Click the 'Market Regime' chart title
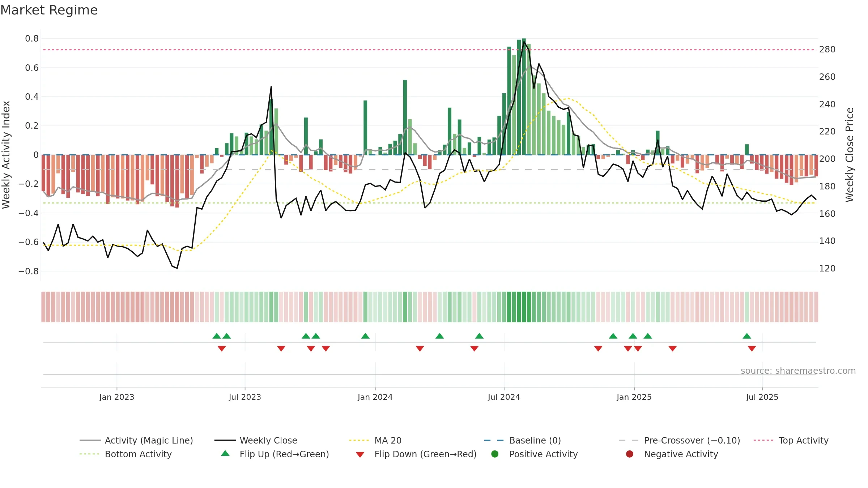Image resolution: width=868 pixels, height=488 pixels. point(49,10)
